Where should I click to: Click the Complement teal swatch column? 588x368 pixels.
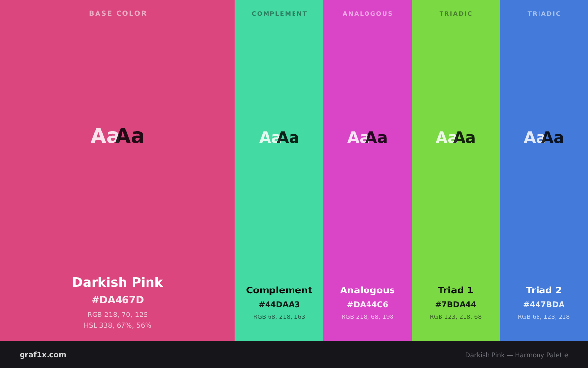(279, 170)
